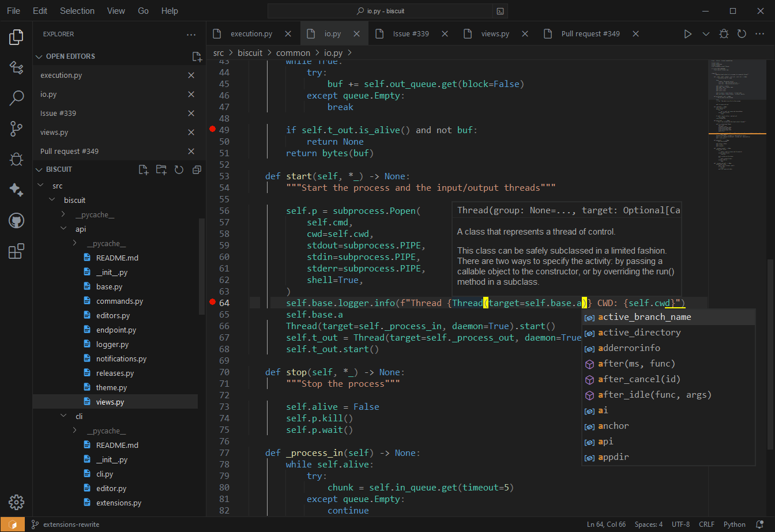Image resolution: width=775 pixels, height=532 pixels.
Task: Toggle breakpoint on line 64
Action: [212, 302]
